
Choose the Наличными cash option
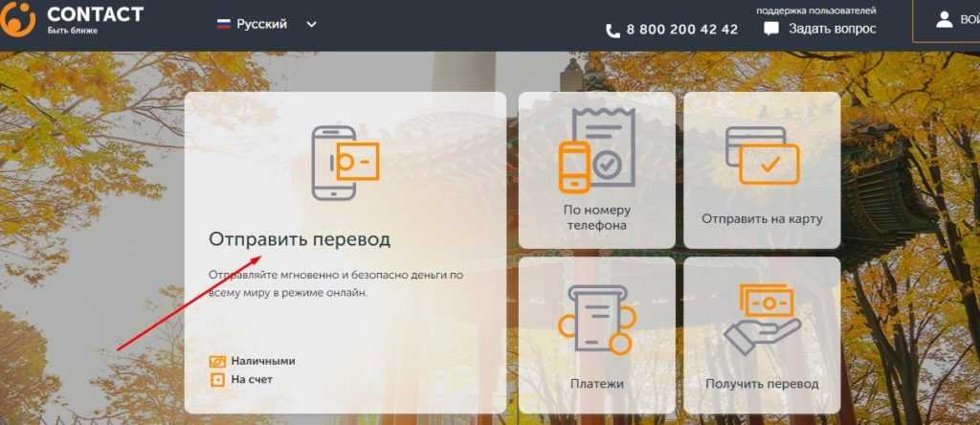point(262,361)
